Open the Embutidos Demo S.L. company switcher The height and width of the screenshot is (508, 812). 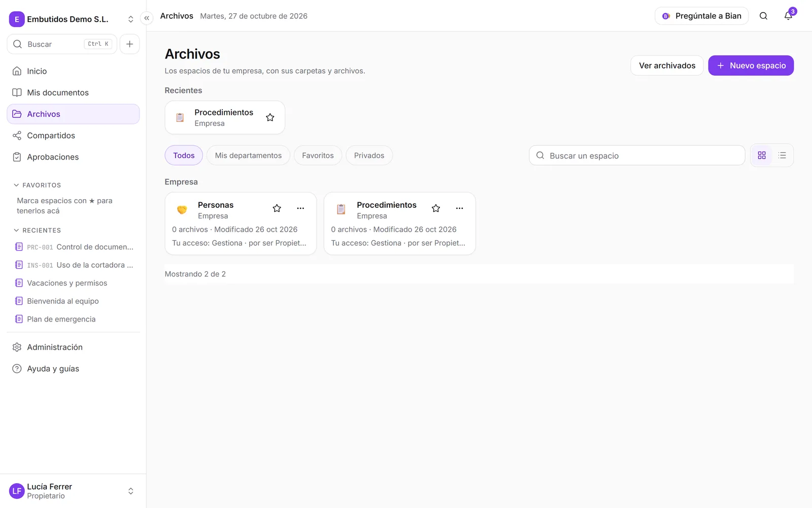[x=73, y=19]
